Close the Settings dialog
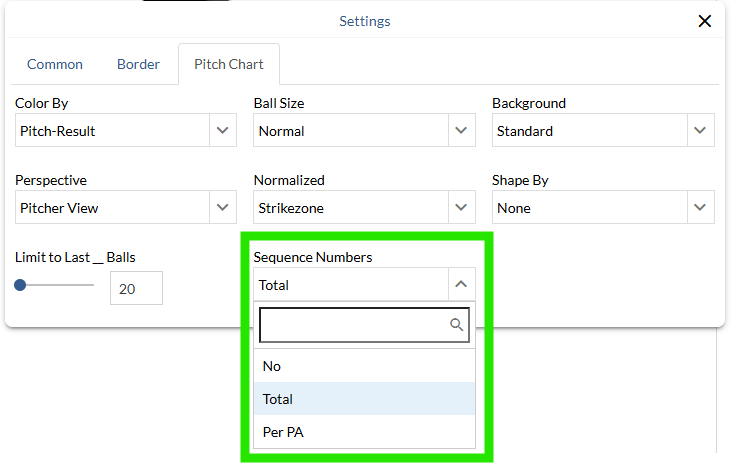This screenshot has width=731, height=464. click(705, 21)
